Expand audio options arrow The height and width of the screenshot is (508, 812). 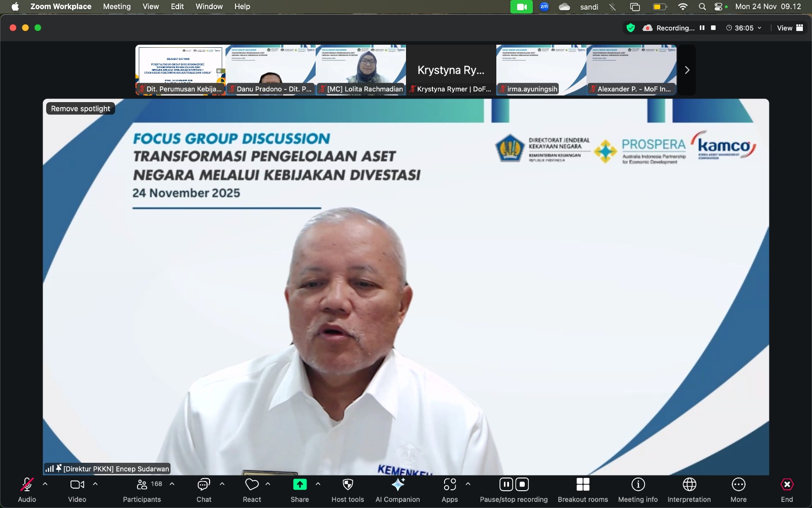pos(45,484)
